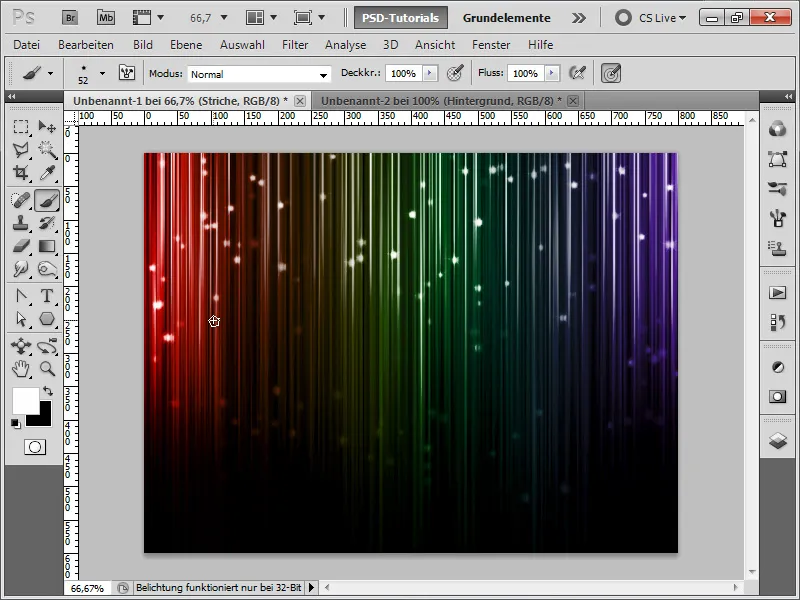Screen dimensions: 800x600
Task: Open the Deckkr. opacity slider arrow
Action: coord(430,73)
